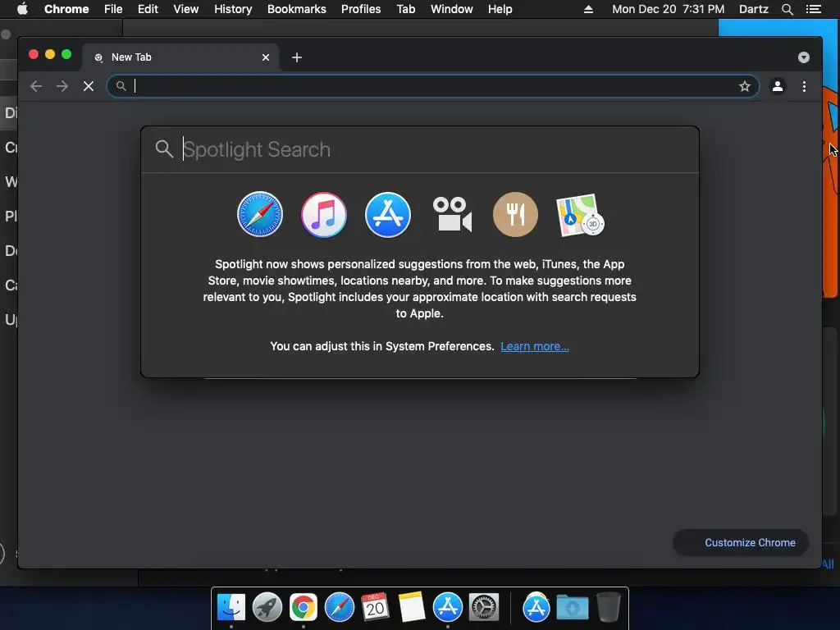Open a new tab with the plus button

click(297, 57)
